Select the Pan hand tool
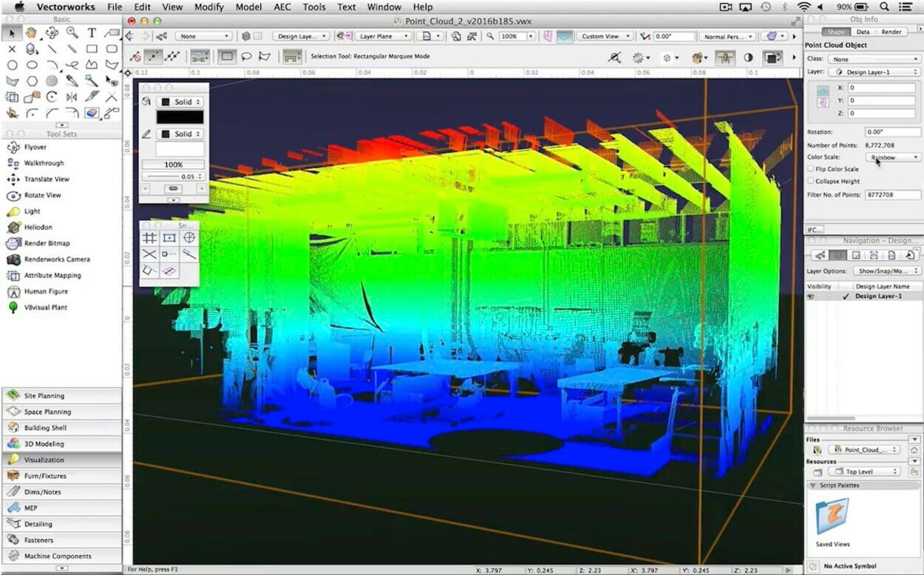924x575 pixels. pyautogui.click(x=31, y=33)
